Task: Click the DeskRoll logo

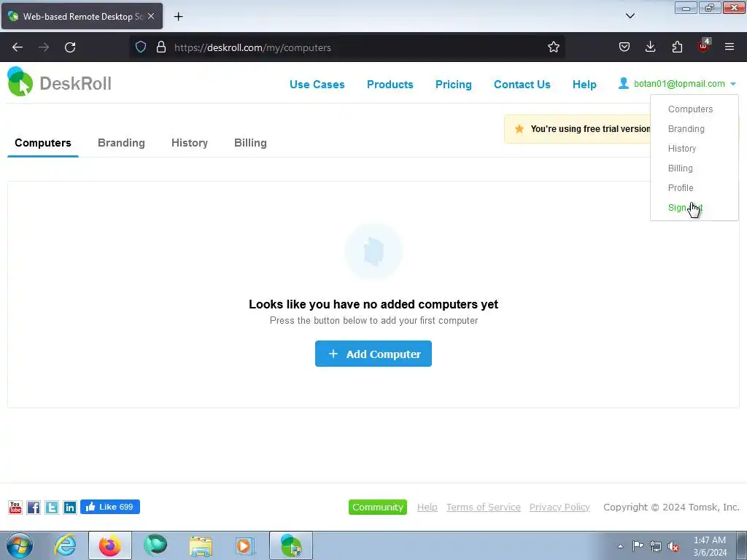Action: click(60, 82)
